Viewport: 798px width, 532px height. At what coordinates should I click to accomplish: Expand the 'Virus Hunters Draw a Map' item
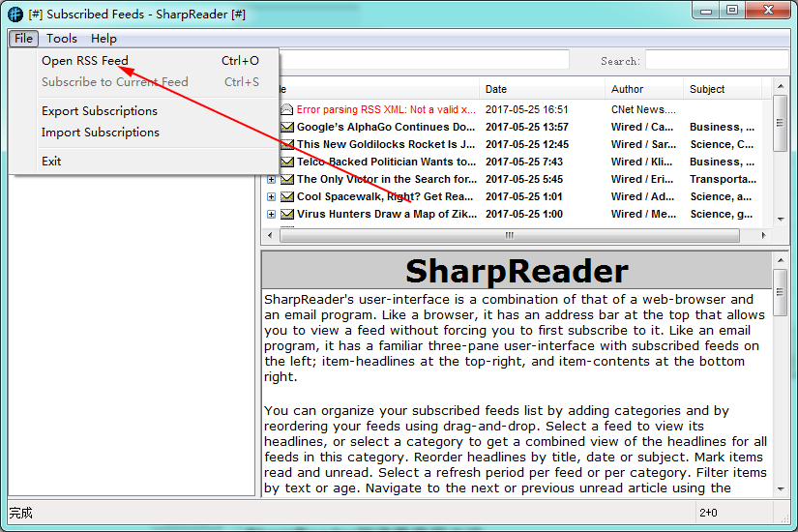pos(271,215)
